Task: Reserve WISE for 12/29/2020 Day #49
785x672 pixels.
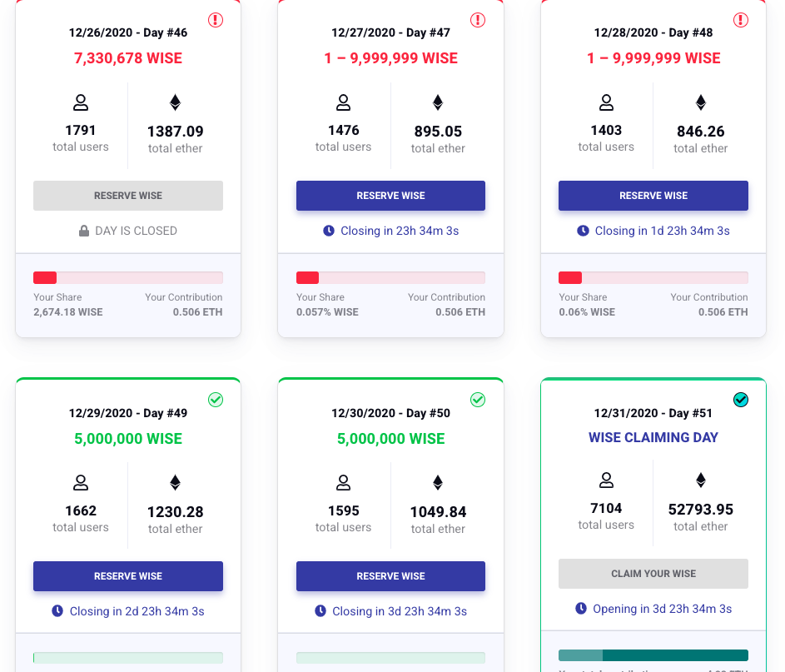Action: [128, 576]
